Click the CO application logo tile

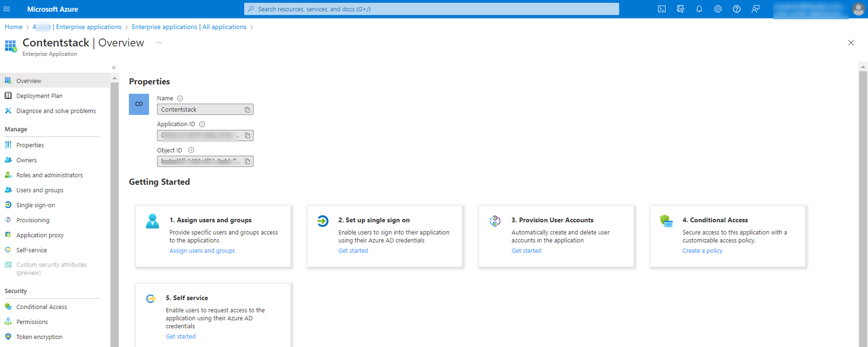pyautogui.click(x=139, y=104)
